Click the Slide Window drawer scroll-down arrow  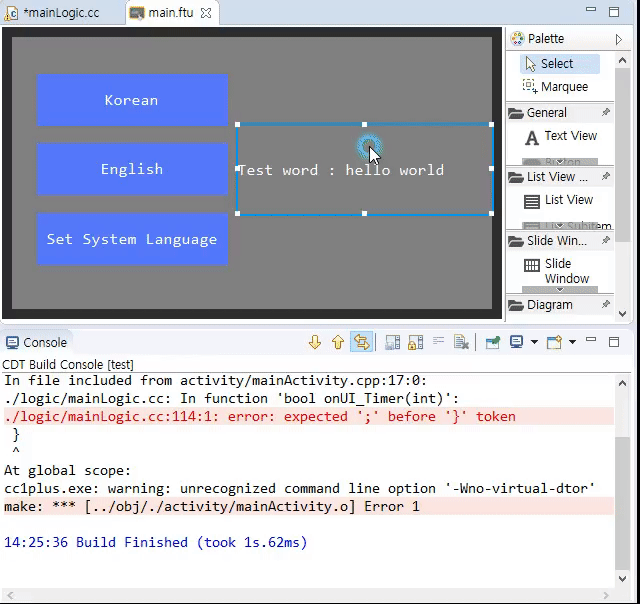(x=560, y=289)
